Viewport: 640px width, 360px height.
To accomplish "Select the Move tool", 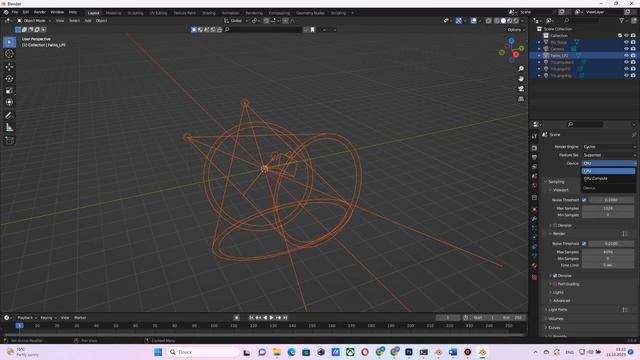I will 9,67.
